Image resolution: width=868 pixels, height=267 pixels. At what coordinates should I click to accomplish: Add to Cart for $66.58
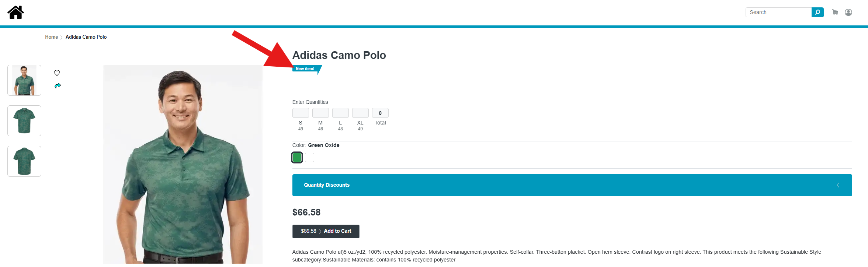(326, 231)
